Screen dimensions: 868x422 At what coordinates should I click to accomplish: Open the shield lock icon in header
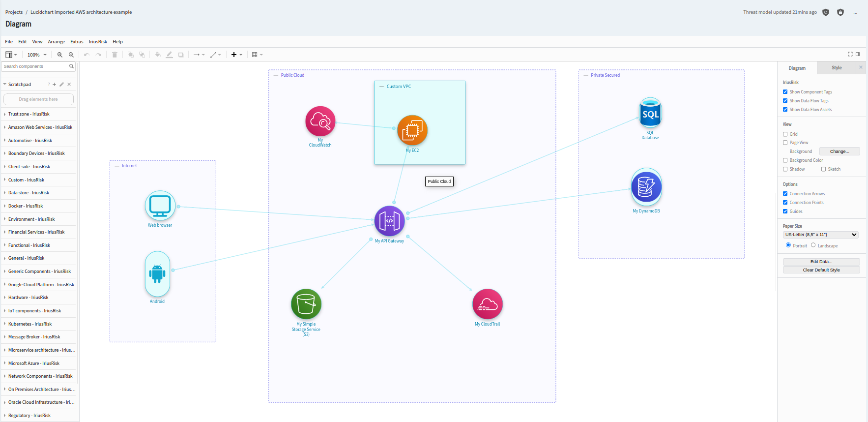click(840, 12)
